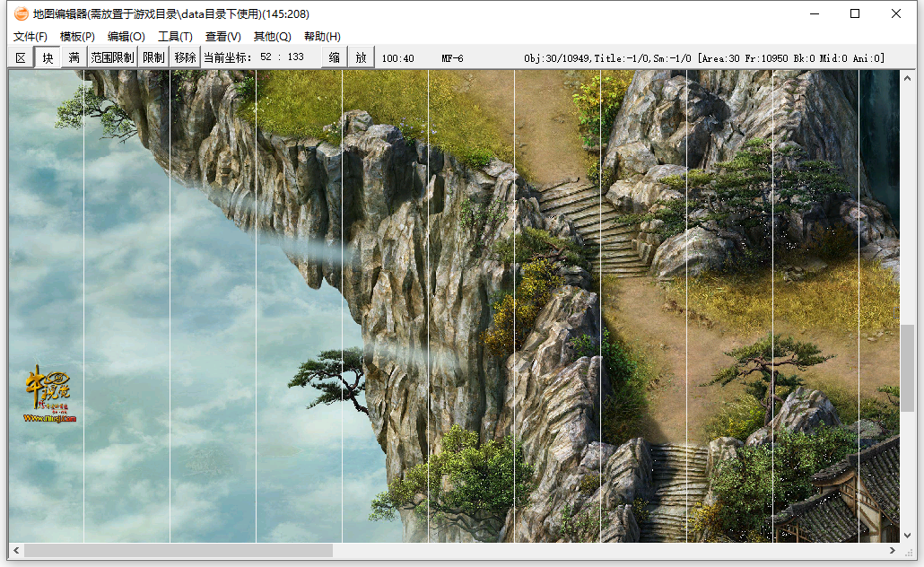Click the vertical scrollbar down arrow
Image resolution: width=924 pixels, height=567 pixels.
tap(908, 536)
